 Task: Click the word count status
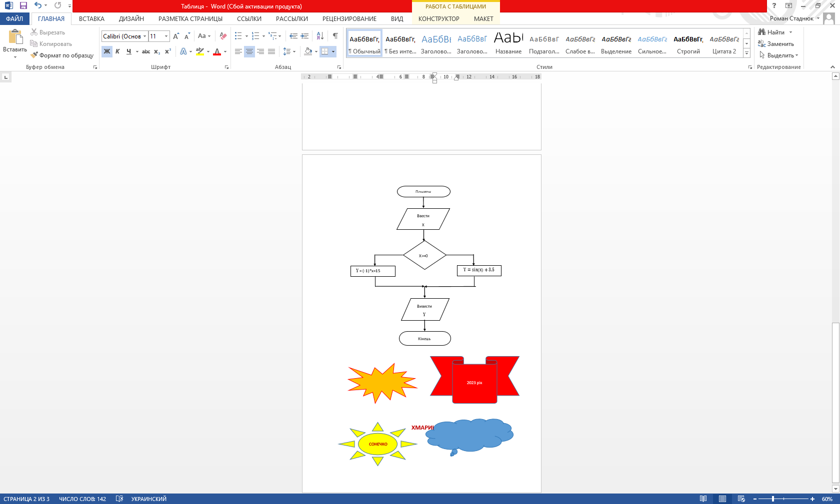click(82, 499)
